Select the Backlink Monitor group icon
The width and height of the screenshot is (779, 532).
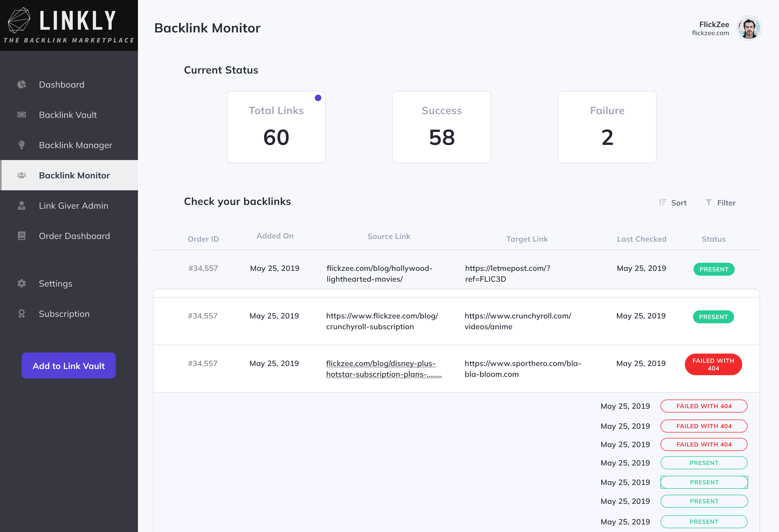click(x=21, y=175)
